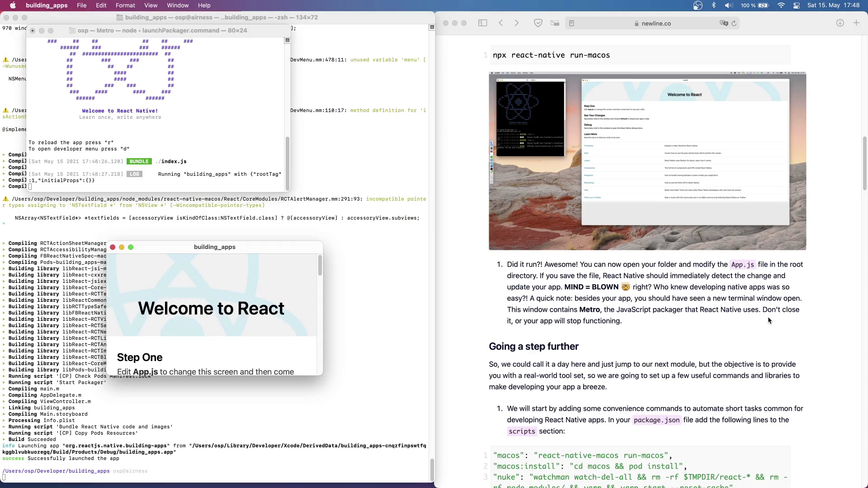
Task: Open Safari privacy report shield
Action: [x=538, y=23]
